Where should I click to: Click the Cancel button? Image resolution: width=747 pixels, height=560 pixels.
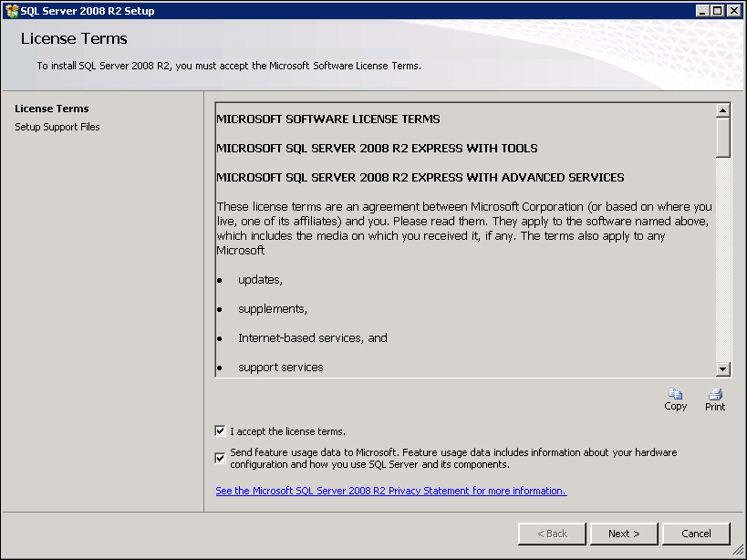[x=696, y=534]
